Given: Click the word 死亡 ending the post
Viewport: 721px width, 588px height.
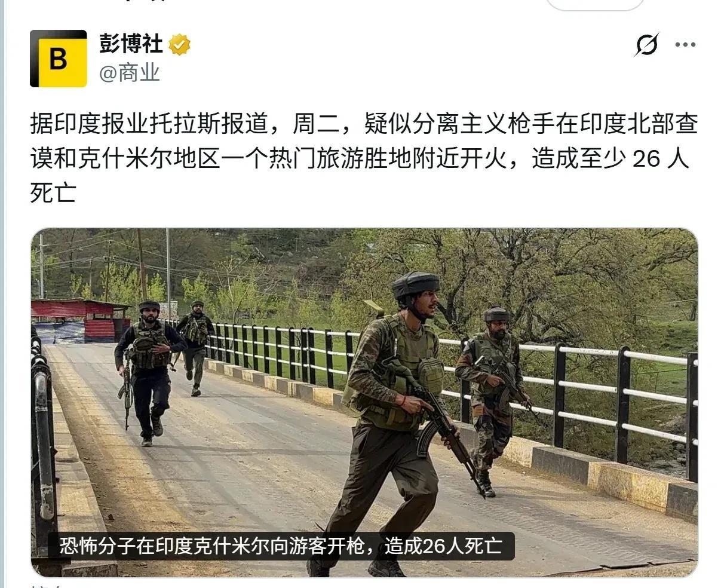Looking at the screenshot, I should (53, 192).
